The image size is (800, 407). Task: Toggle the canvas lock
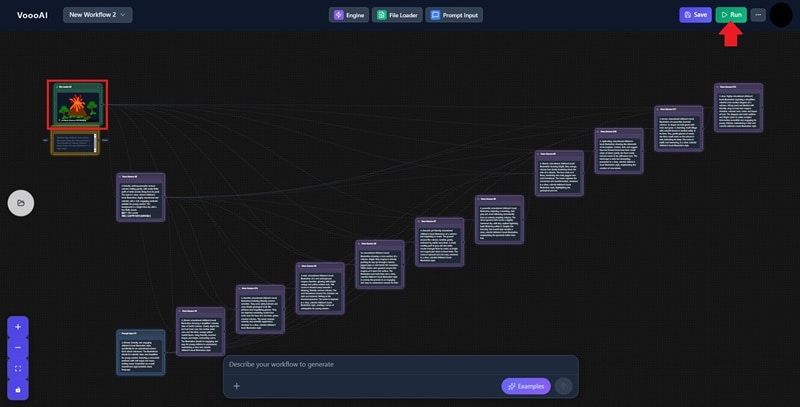click(18, 390)
